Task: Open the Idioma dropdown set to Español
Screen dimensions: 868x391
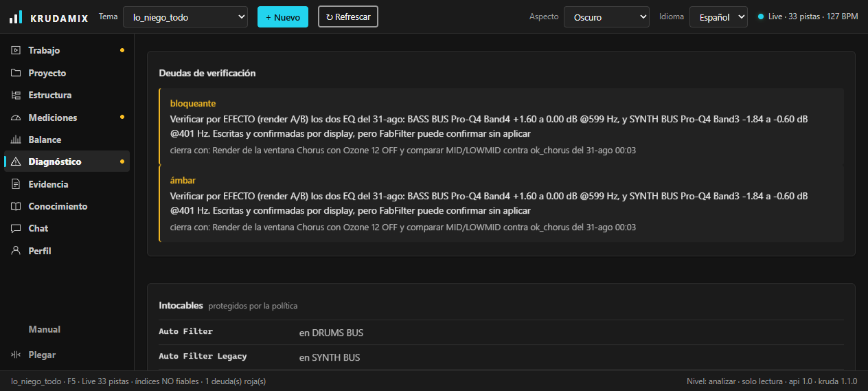Action: click(x=718, y=16)
